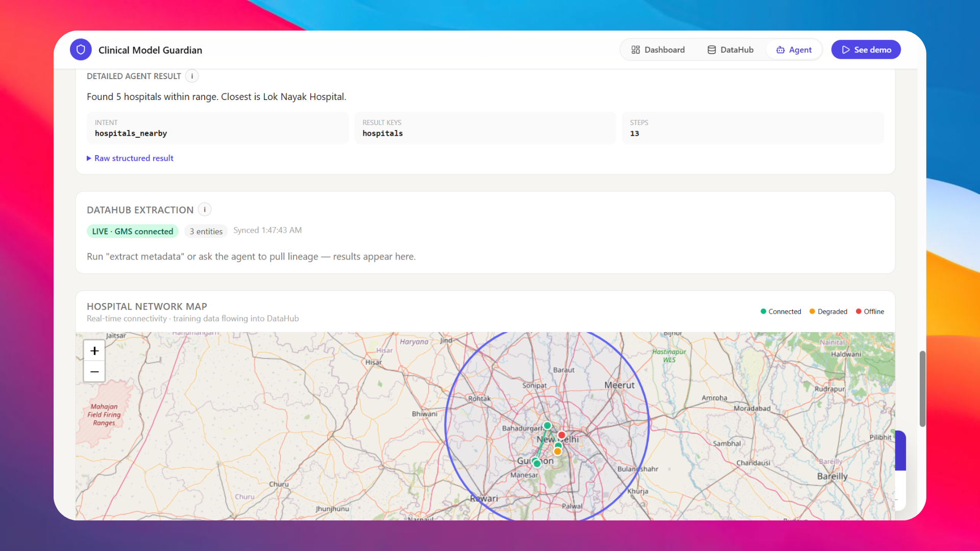Click the Hospital Network Map heading
This screenshot has width=980, height=551.
point(147,306)
